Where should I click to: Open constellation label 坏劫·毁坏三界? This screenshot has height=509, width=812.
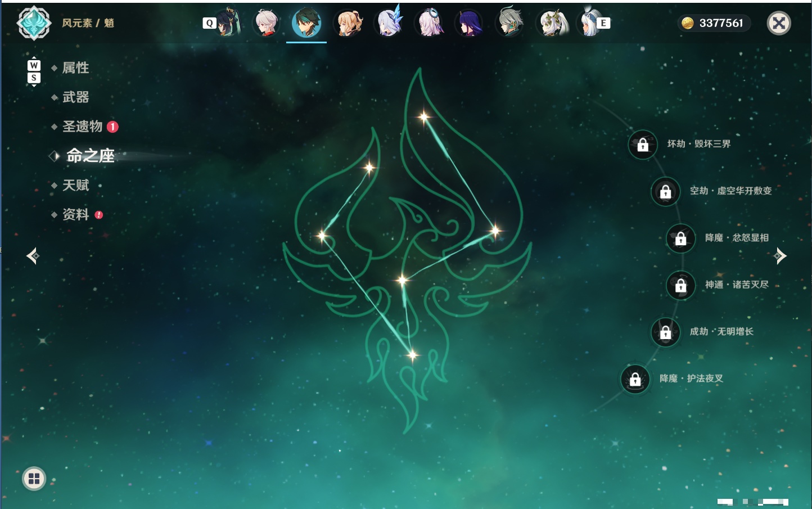(x=699, y=144)
